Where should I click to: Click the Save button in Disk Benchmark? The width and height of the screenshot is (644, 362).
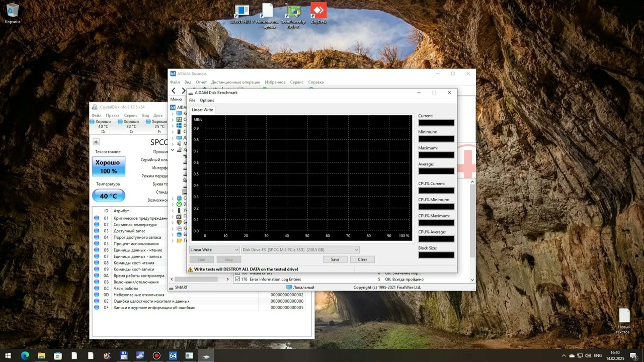335,259
